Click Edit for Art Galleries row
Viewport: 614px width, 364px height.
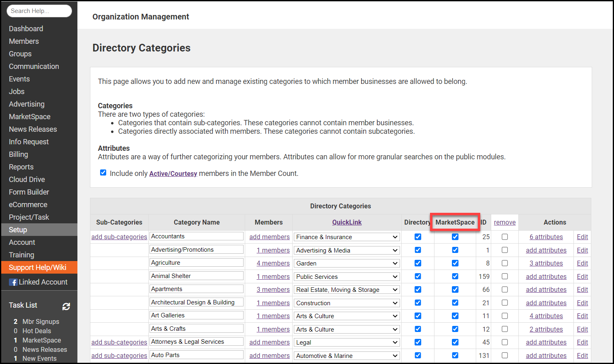point(582,316)
